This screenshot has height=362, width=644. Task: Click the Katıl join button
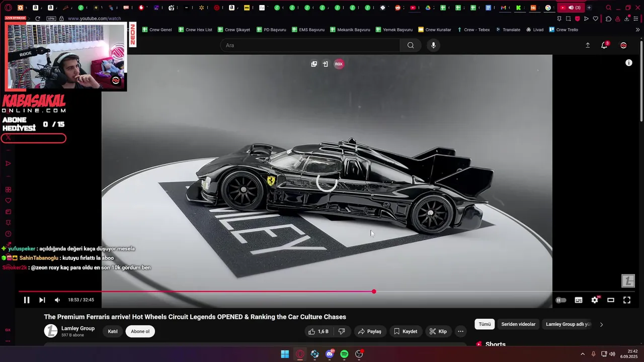[x=113, y=331]
